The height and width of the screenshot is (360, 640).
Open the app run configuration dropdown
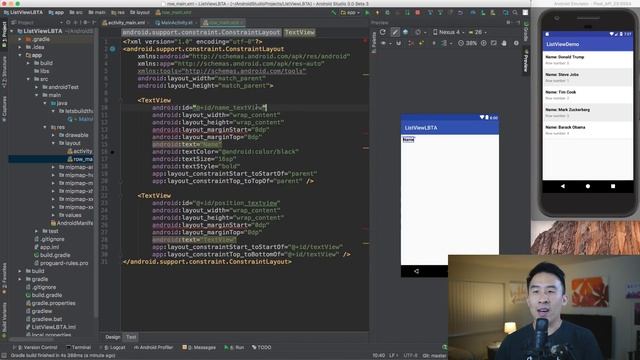pyautogui.click(x=349, y=13)
